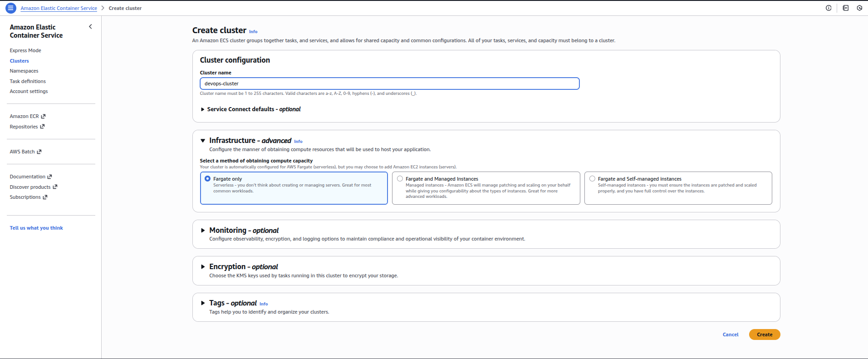The image size is (868, 359).
Task: Go to Task definitions in sidebar
Action: (28, 81)
